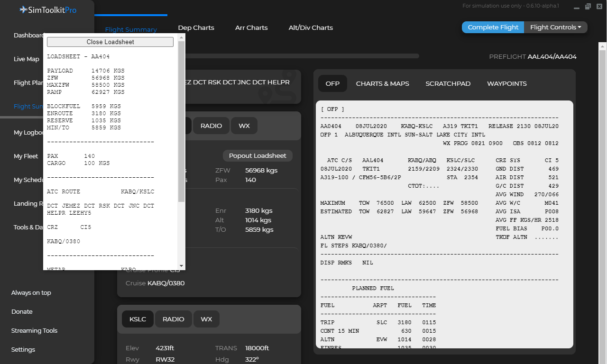The height and width of the screenshot is (364, 607).
Task: Click the 'DISP RMKS NIL' line in OFP
Action: click(x=347, y=263)
